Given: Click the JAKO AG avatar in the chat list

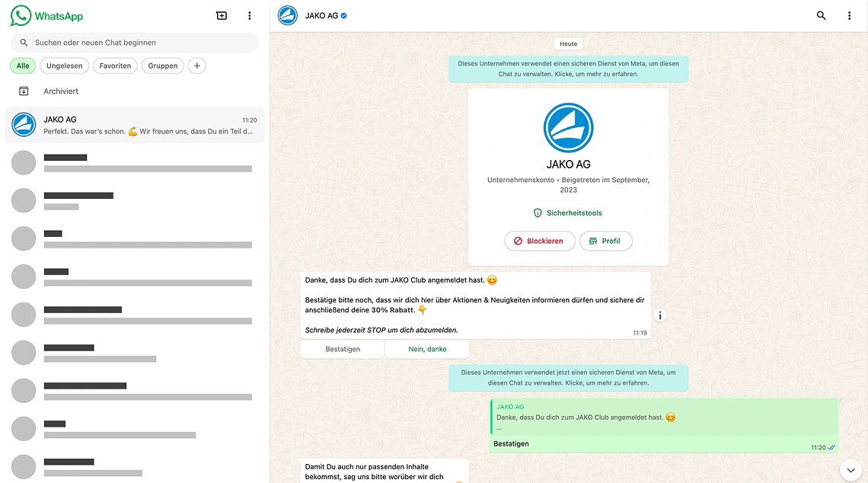Looking at the screenshot, I should (24, 125).
